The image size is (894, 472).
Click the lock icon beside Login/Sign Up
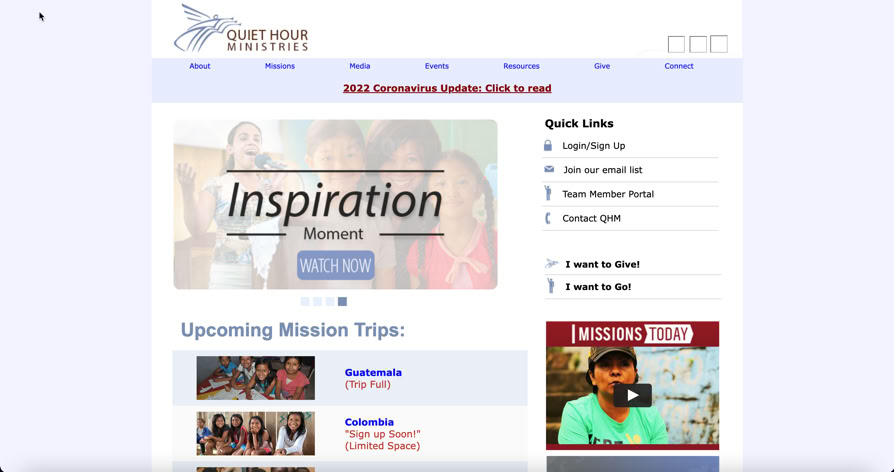point(548,145)
